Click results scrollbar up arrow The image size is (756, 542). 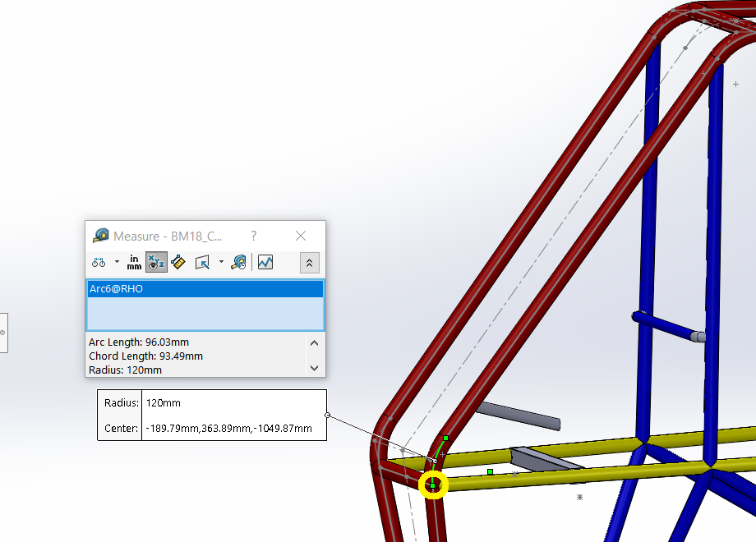tap(315, 343)
